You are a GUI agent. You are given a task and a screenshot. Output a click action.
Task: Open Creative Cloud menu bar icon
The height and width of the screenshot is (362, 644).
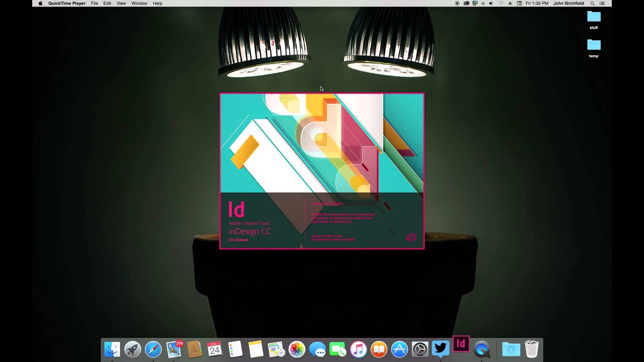click(466, 3)
